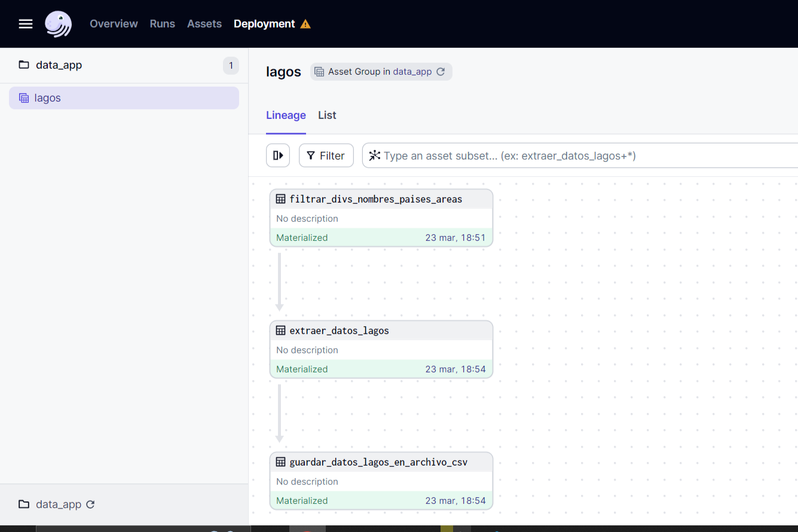The image size is (798, 532).
Task: Click Materialized status on filtrar_divs_nombres_paises_areas
Action: coord(302,237)
